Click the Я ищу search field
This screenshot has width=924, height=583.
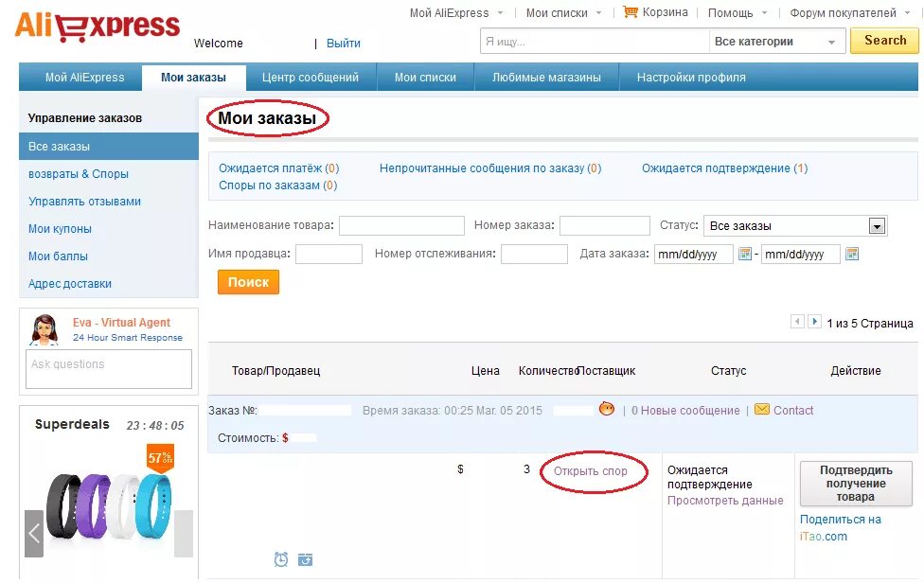[595, 42]
